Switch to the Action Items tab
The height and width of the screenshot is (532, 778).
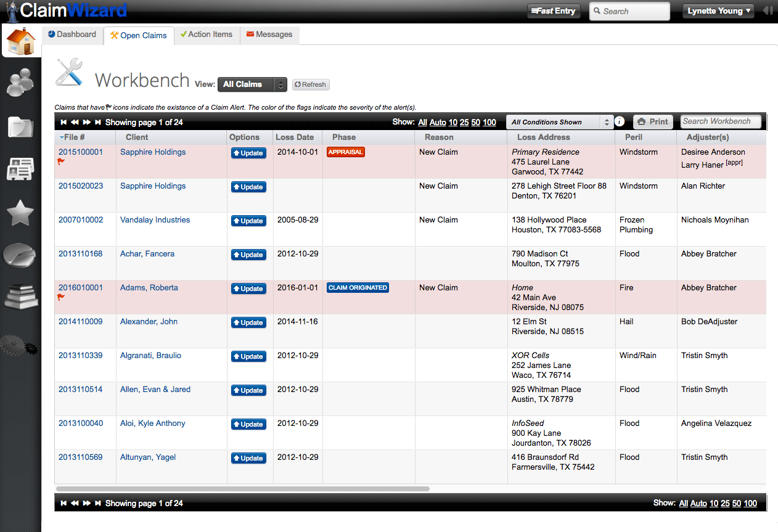coord(207,35)
